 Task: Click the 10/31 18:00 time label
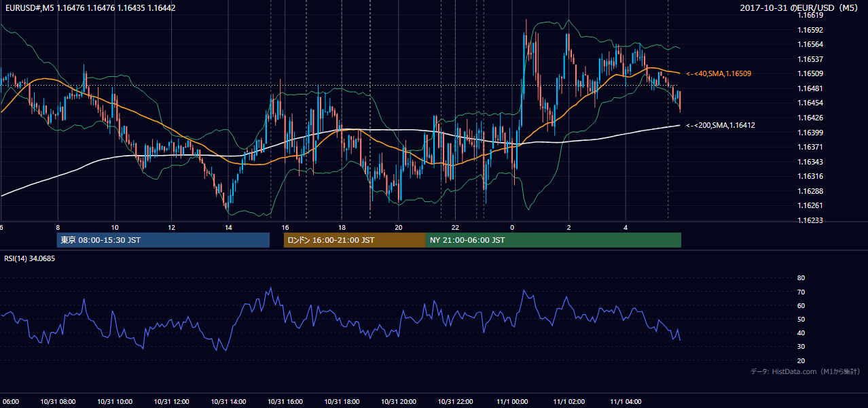point(342,402)
